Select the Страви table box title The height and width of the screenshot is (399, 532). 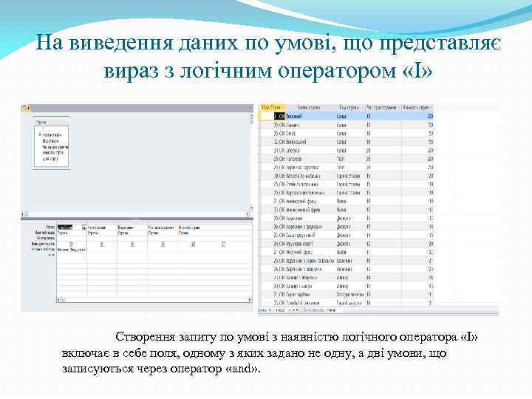pos(52,122)
